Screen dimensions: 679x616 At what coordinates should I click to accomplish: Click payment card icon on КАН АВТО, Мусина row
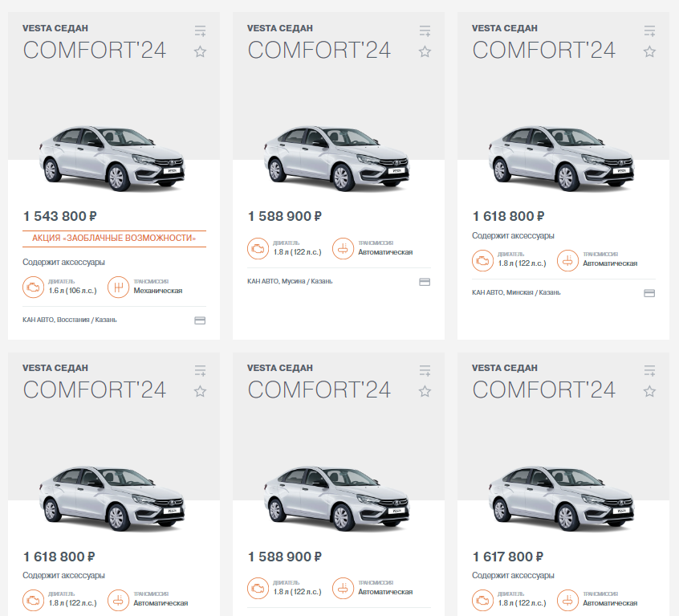pyautogui.click(x=425, y=282)
